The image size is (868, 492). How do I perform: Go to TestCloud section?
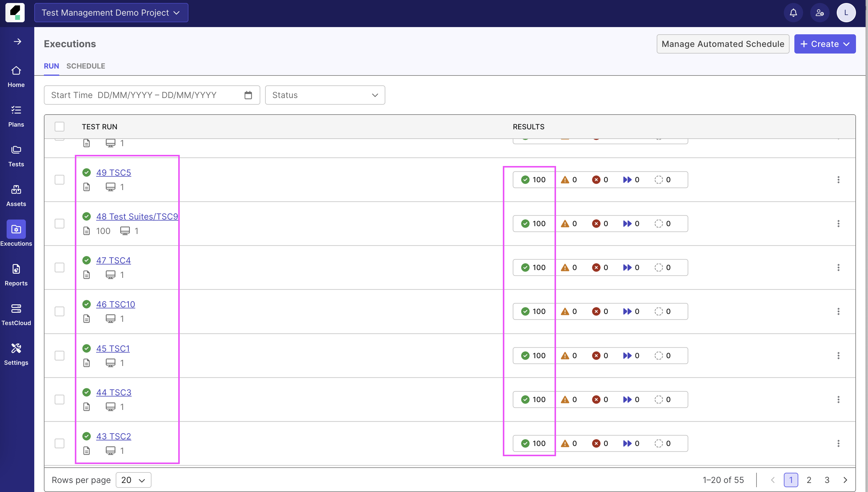pyautogui.click(x=16, y=314)
